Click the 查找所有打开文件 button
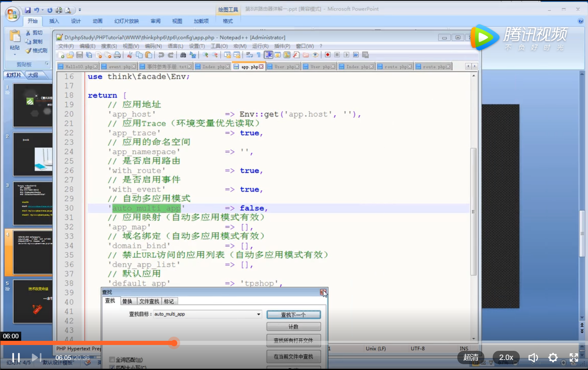 (x=293, y=340)
